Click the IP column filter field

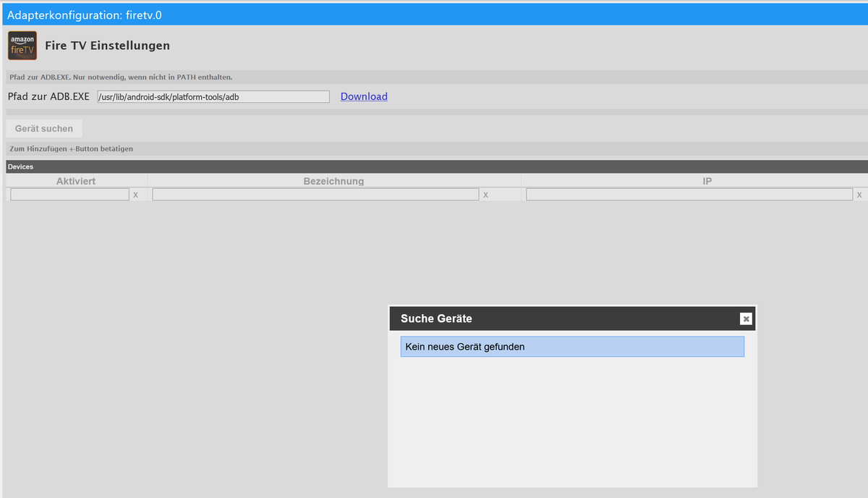689,195
